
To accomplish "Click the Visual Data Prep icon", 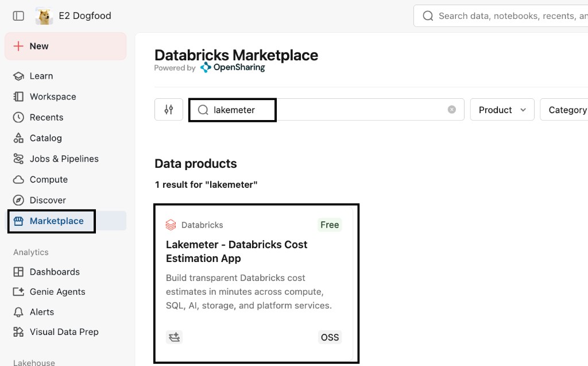I will 18,332.
